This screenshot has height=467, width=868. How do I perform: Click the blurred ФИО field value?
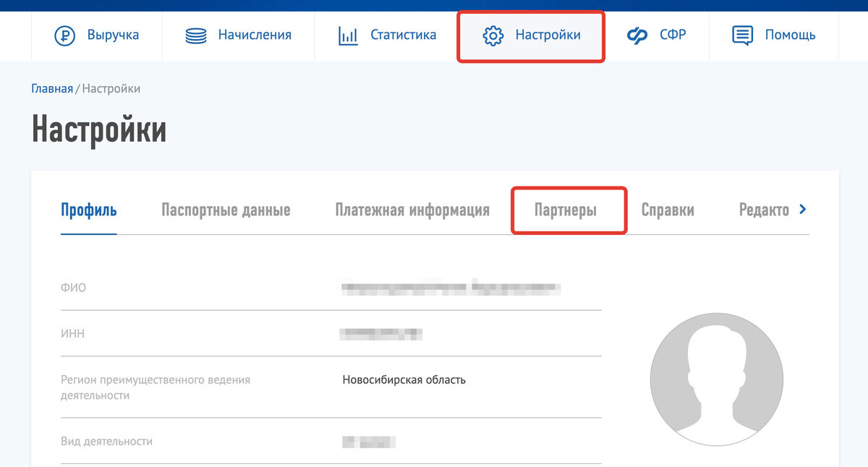click(451, 288)
